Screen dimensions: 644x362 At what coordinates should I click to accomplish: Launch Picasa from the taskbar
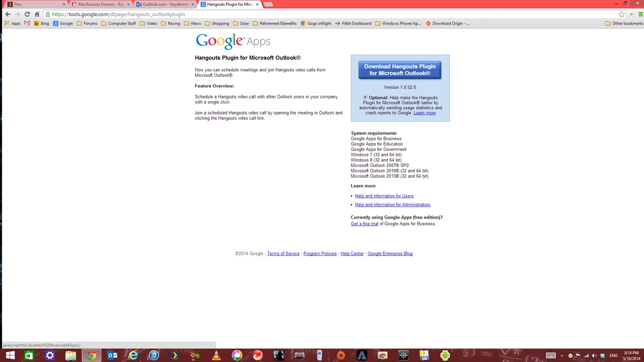coord(237,355)
